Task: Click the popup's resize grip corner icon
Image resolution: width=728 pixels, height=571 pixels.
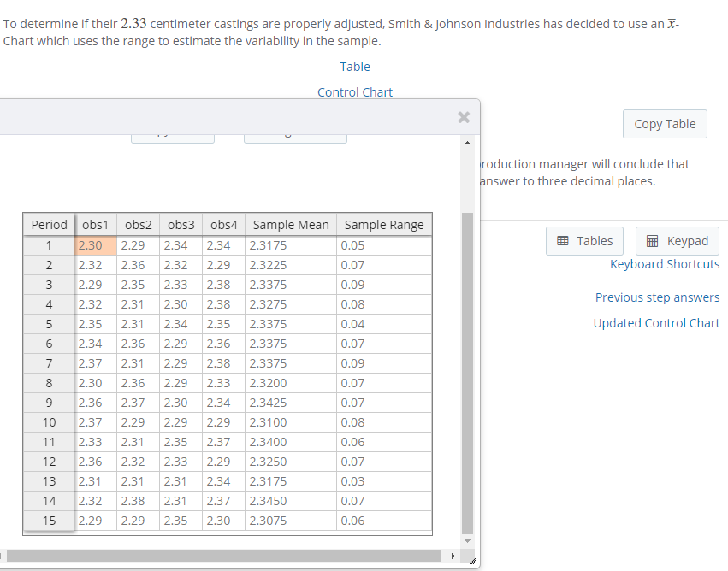Action: coord(472,562)
